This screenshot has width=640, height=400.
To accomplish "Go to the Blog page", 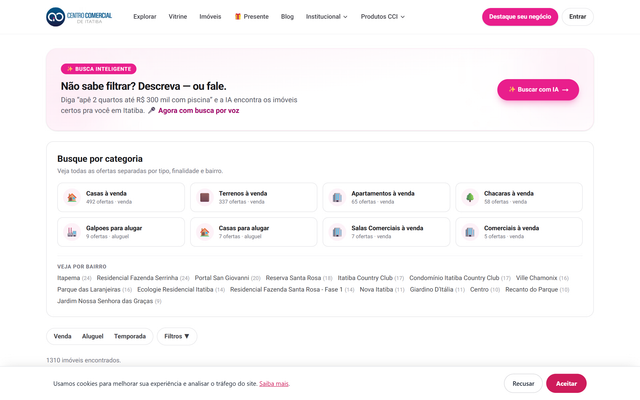I will coord(287,17).
